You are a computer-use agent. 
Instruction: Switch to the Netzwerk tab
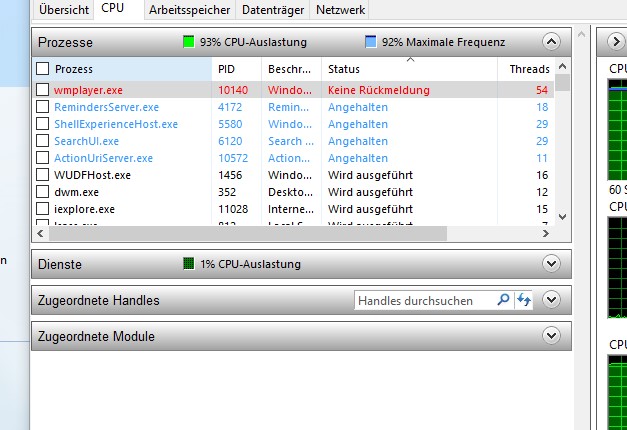click(x=340, y=10)
